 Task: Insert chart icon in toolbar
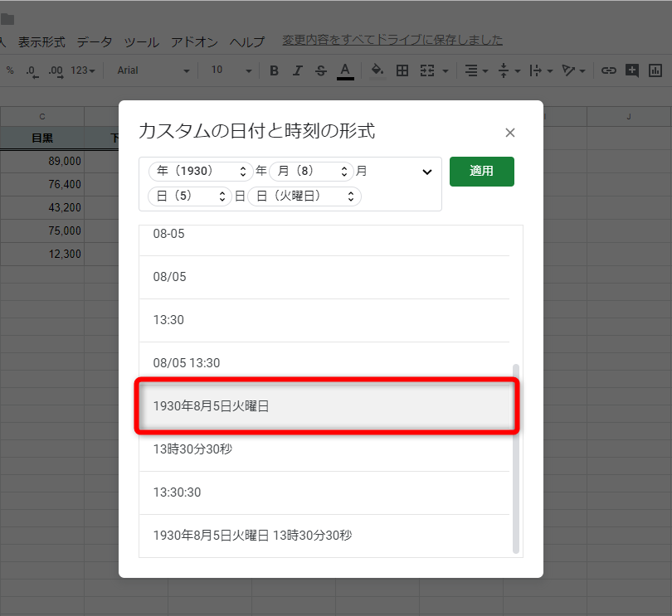coord(655,70)
